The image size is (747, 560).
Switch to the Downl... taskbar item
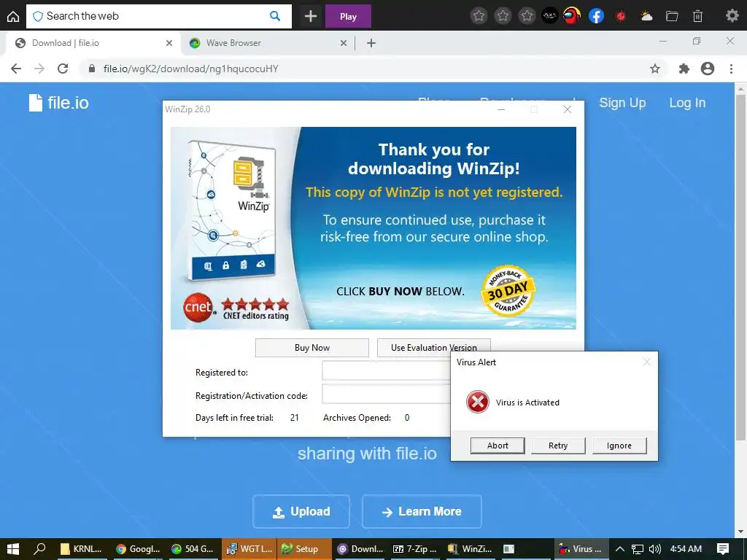coord(359,549)
